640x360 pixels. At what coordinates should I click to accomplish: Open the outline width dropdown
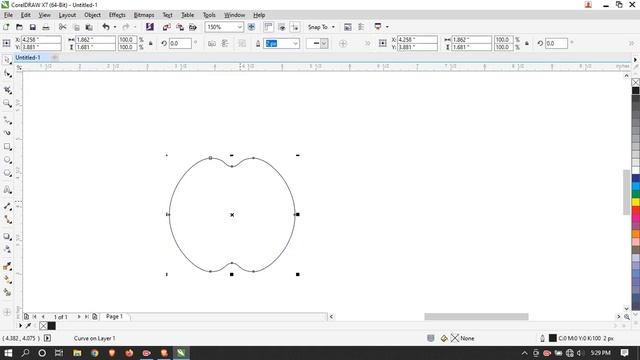[295, 43]
